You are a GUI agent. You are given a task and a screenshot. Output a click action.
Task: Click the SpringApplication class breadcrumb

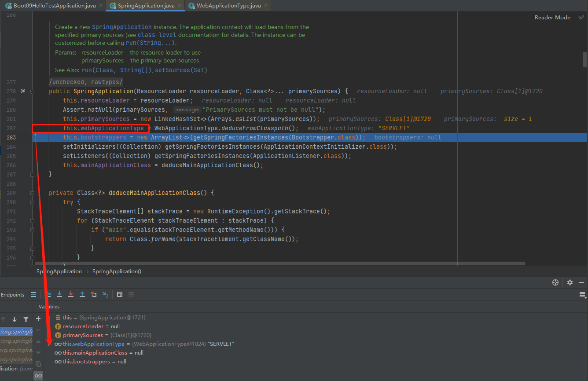[x=59, y=271]
